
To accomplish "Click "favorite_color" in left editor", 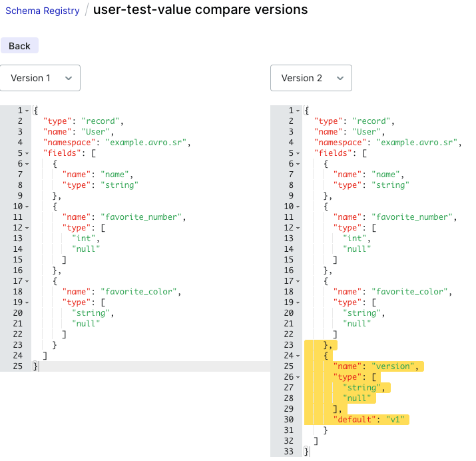I will (138, 292).
